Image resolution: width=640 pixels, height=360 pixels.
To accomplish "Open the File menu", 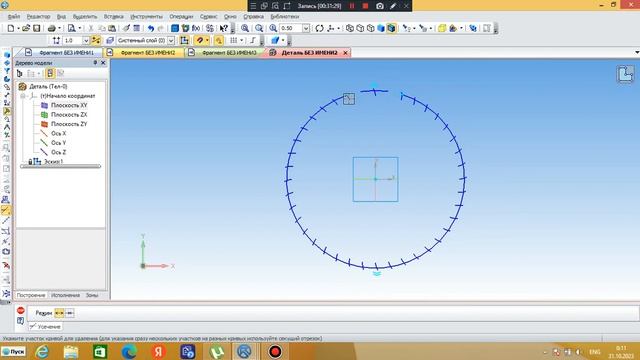I will click(13, 16).
